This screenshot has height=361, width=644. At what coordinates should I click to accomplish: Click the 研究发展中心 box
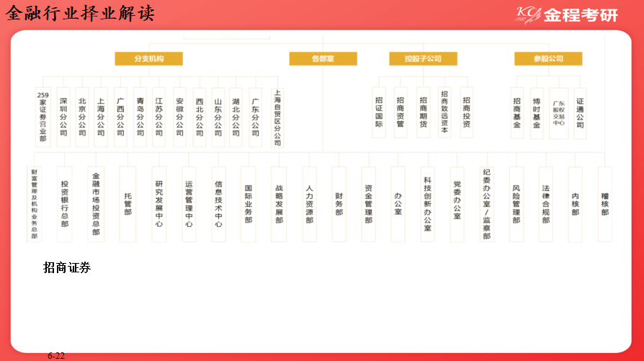tap(159, 204)
